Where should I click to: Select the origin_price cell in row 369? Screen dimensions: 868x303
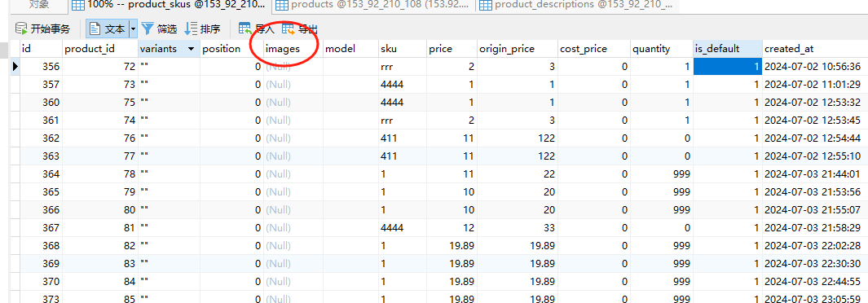tap(518, 264)
